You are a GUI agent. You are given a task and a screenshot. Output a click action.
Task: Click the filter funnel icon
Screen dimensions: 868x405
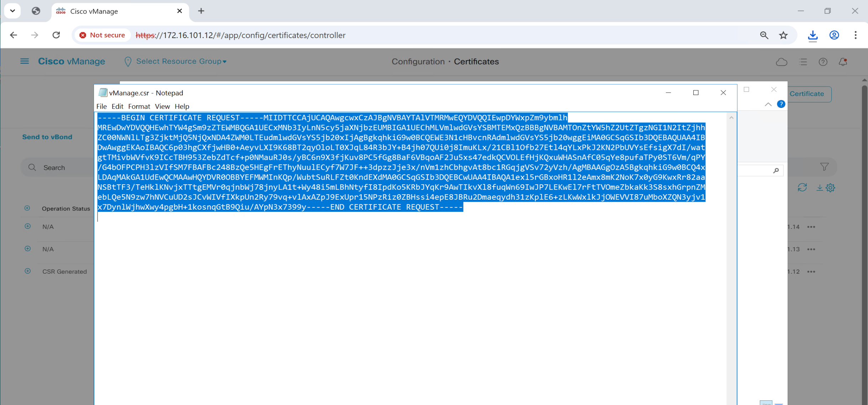pyautogui.click(x=824, y=167)
